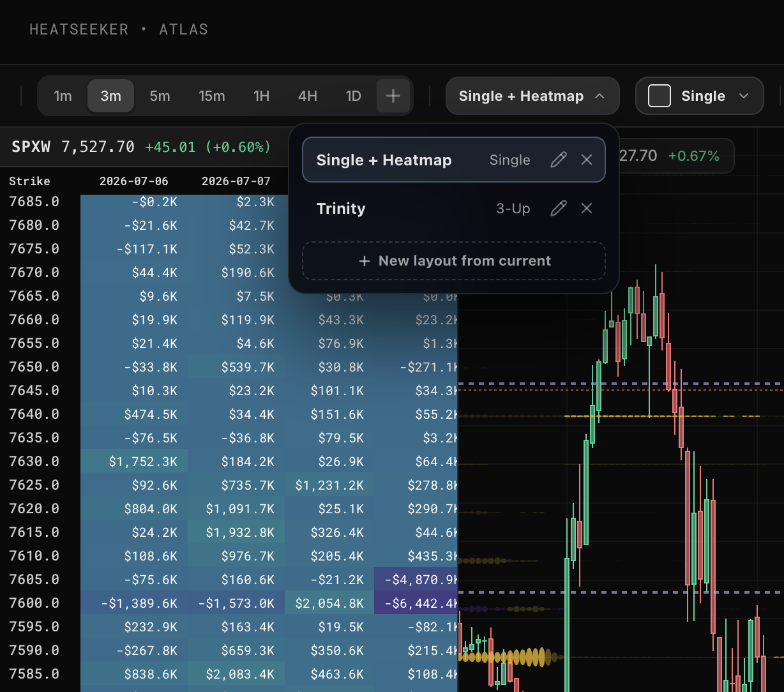The image size is (784, 692).
Task: Click the -$6,442.4K heatmap cell
Action: coord(416,603)
